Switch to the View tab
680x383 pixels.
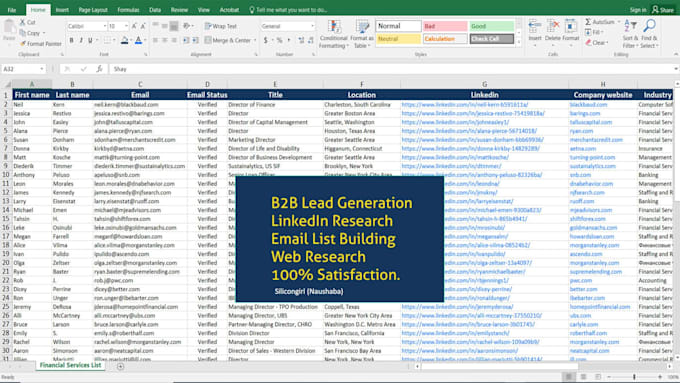click(203, 10)
